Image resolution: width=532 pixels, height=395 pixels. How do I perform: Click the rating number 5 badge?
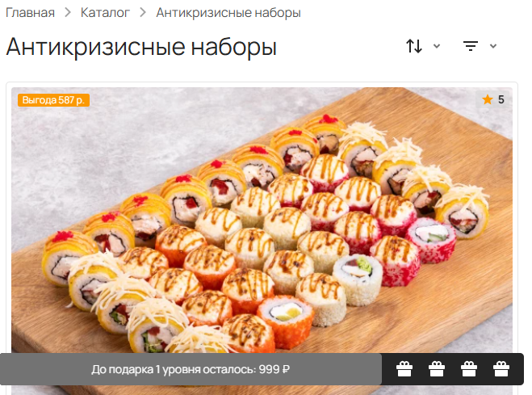click(x=492, y=99)
